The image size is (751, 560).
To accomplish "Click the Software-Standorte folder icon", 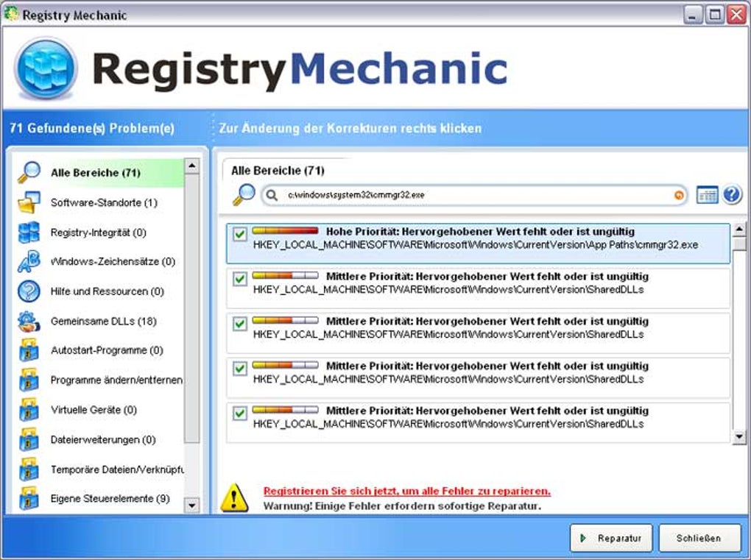I will click(x=29, y=202).
